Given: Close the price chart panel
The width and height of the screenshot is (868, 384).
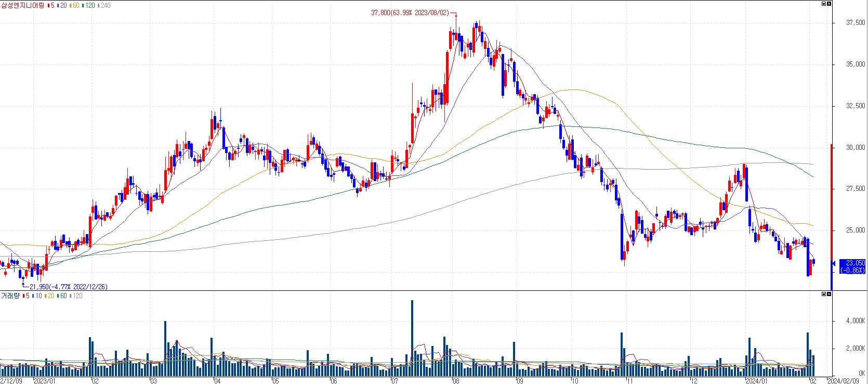Looking at the screenshot, I should point(829,4).
